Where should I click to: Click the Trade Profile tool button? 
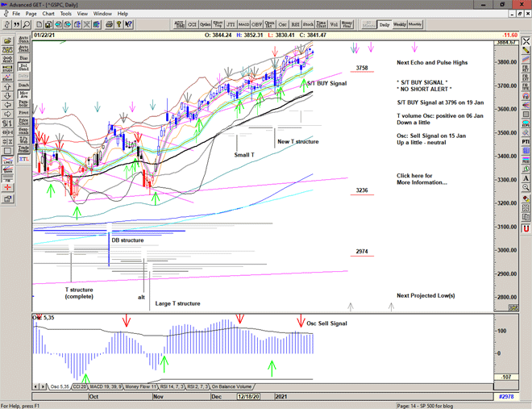click(x=23, y=148)
